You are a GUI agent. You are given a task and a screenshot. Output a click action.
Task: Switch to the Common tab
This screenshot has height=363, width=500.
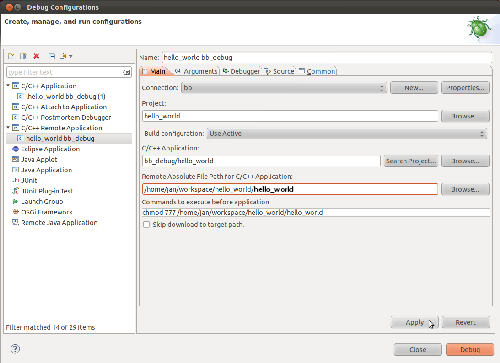click(317, 71)
